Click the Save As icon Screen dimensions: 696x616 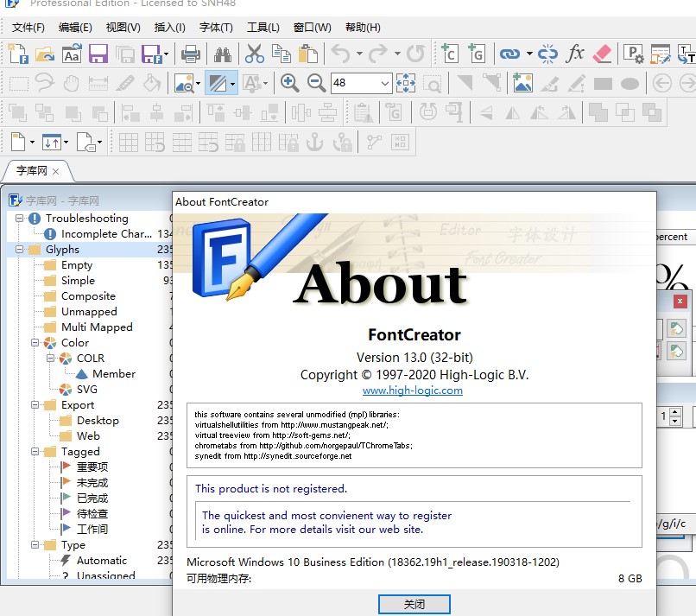152,54
